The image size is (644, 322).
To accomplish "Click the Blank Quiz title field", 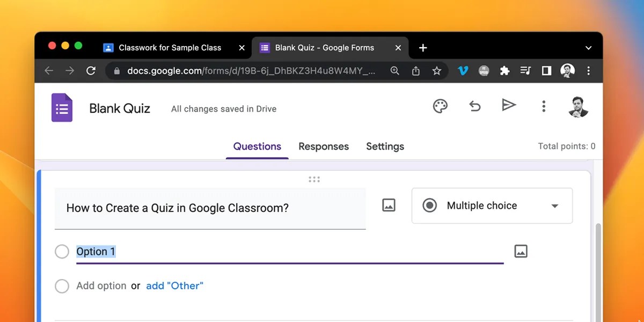I will coord(119,108).
